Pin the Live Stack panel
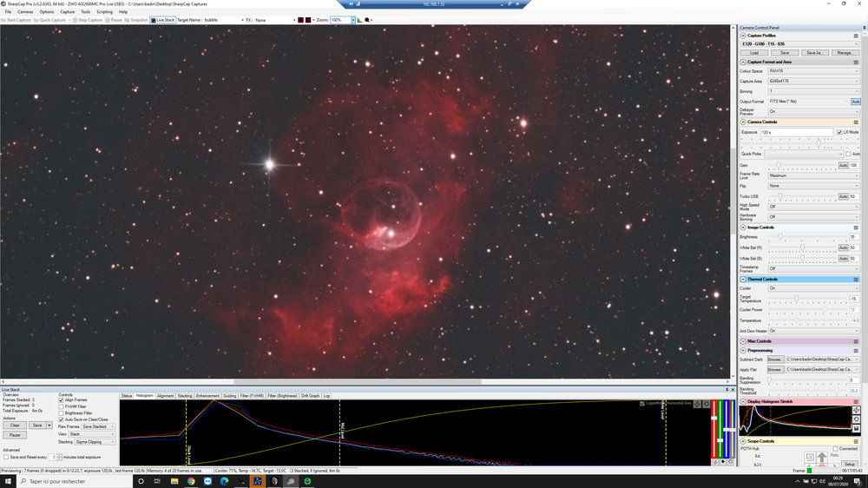 point(727,389)
